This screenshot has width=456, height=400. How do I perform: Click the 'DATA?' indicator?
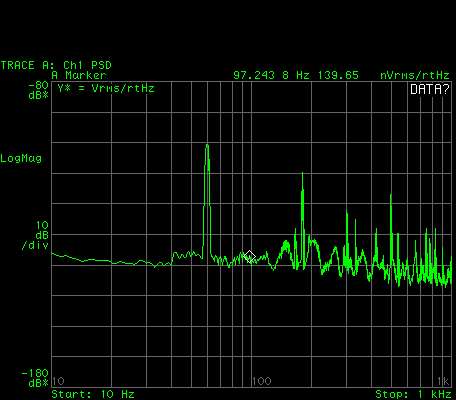pos(430,89)
